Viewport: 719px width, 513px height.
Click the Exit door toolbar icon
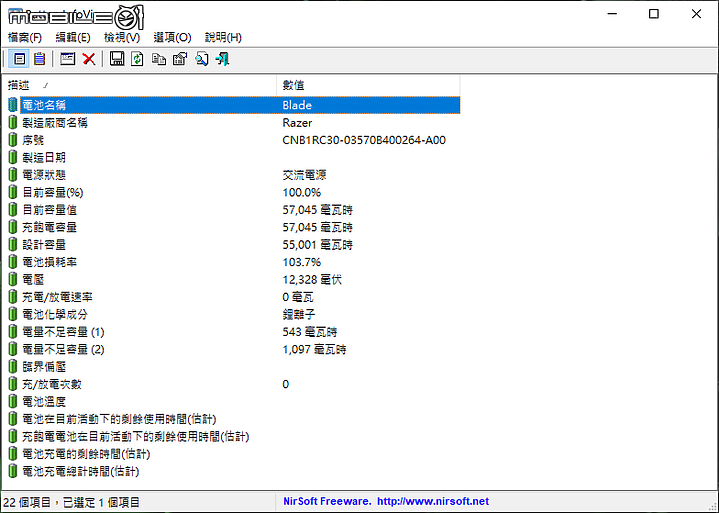click(222, 59)
